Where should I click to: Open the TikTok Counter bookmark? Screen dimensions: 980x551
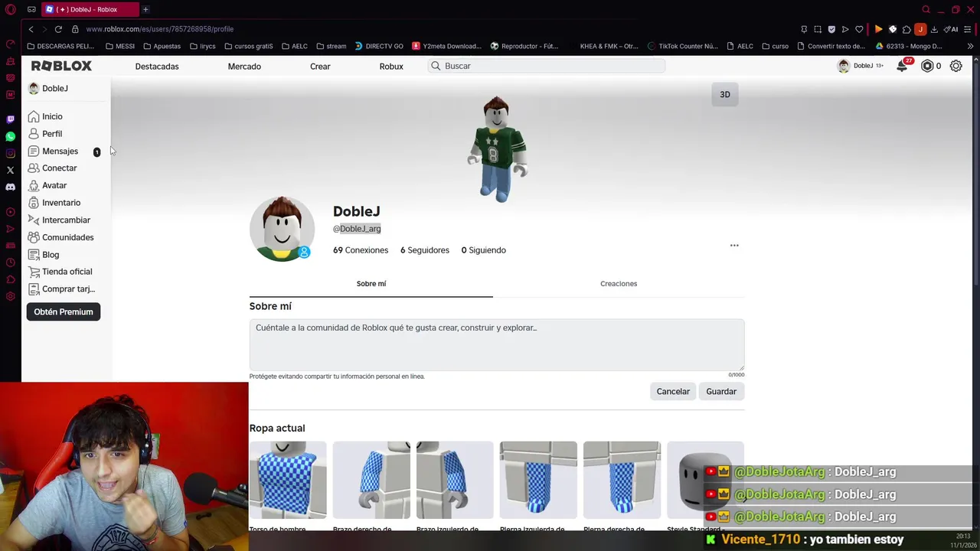[x=683, y=46]
